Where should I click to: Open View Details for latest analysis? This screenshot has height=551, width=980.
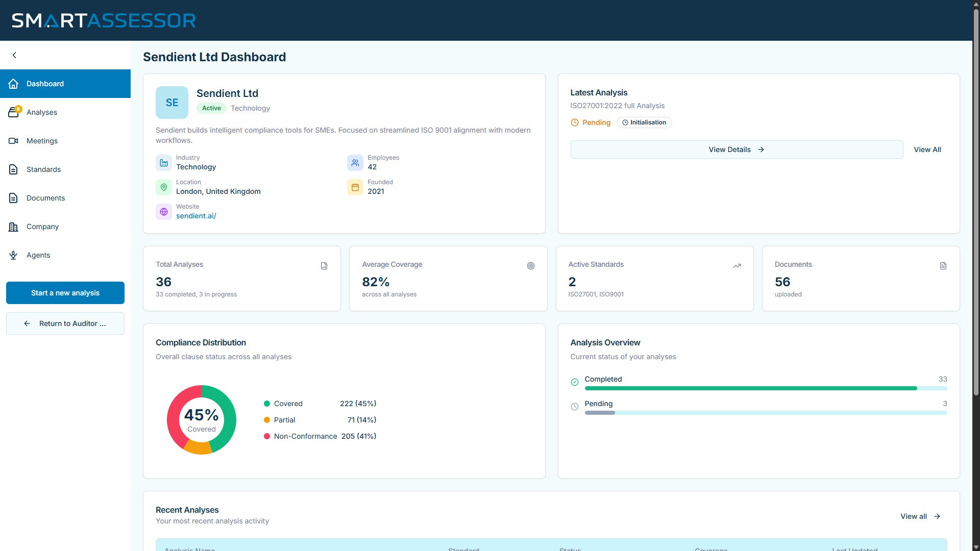736,149
